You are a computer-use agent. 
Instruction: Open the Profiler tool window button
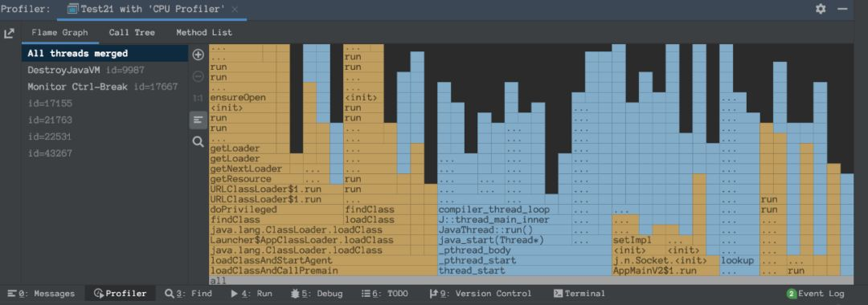point(120,294)
